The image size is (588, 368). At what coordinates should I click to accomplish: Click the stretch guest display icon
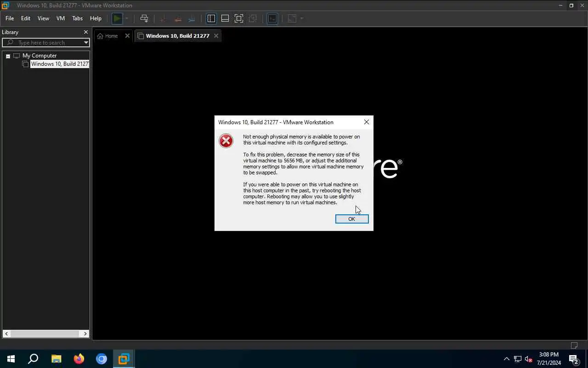292,18
